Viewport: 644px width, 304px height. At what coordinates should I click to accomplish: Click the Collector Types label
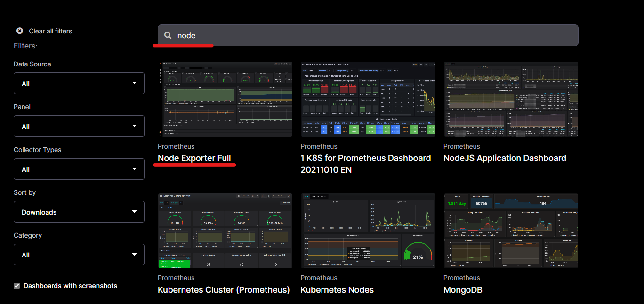pos(38,150)
